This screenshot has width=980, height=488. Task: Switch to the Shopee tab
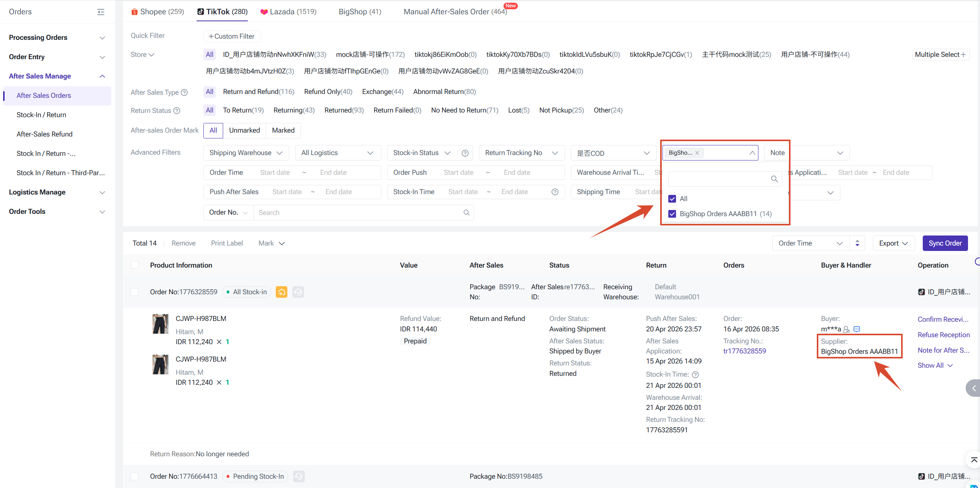click(157, 12)
